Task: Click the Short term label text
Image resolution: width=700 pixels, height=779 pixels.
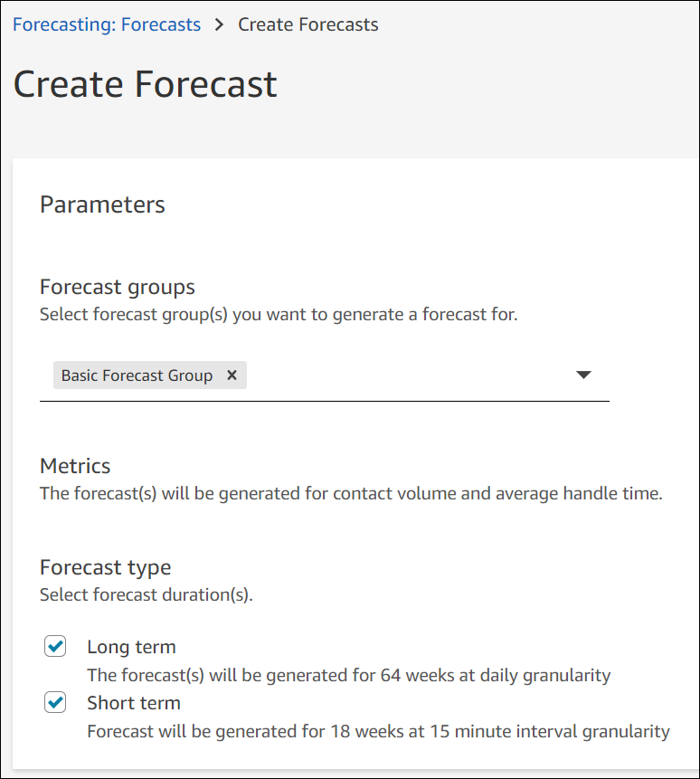Action: (x=133, y=702)
